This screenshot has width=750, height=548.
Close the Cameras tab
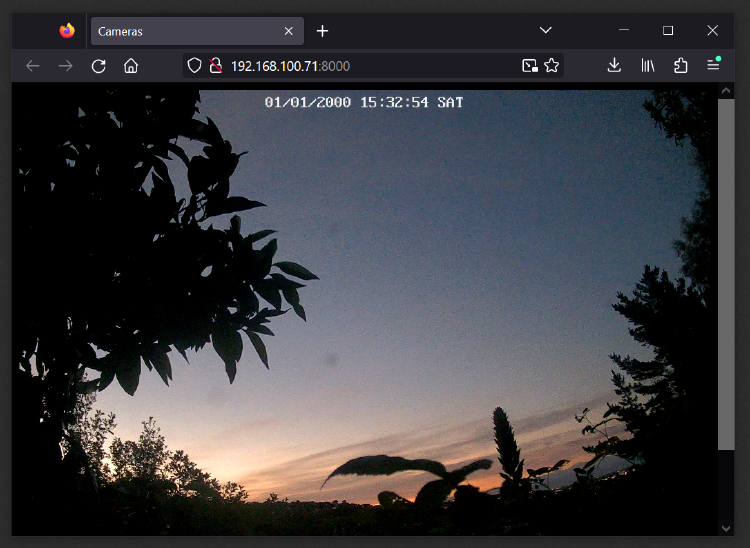[288, 31]
